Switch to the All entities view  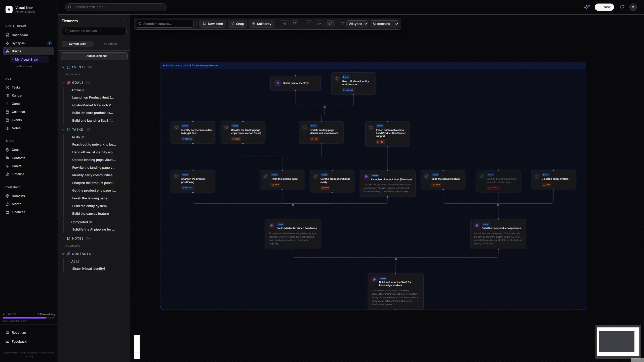110,44
